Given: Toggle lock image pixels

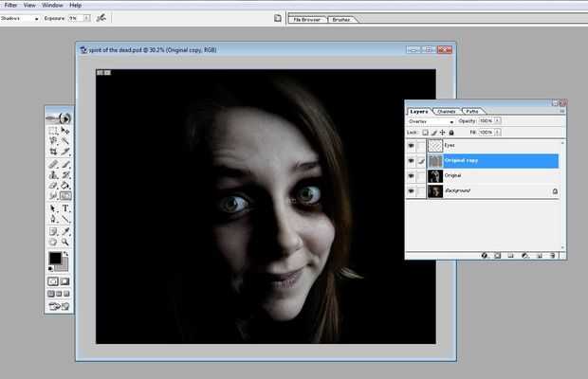Looking at the screenshot, I should tap(433, 133).
